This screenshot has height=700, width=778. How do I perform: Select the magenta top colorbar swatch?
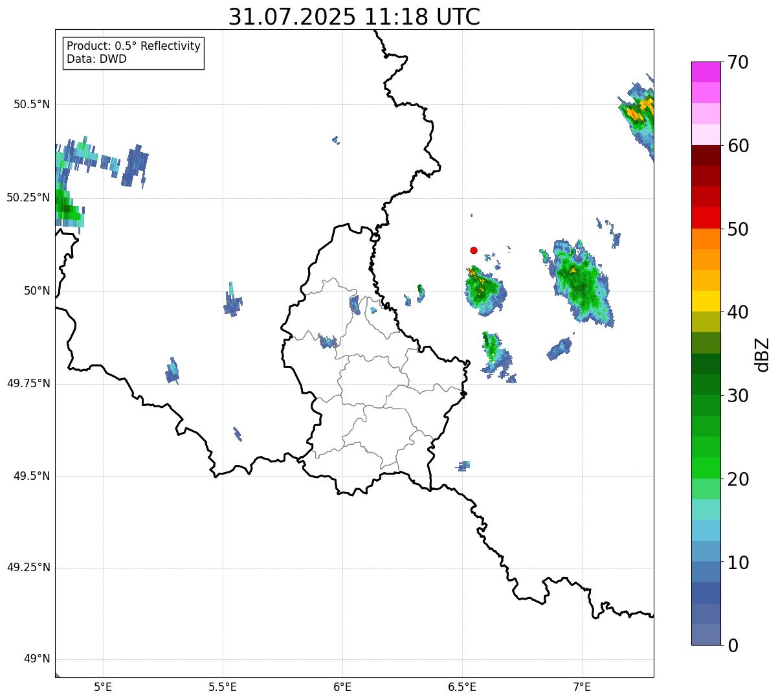point(706,72)
